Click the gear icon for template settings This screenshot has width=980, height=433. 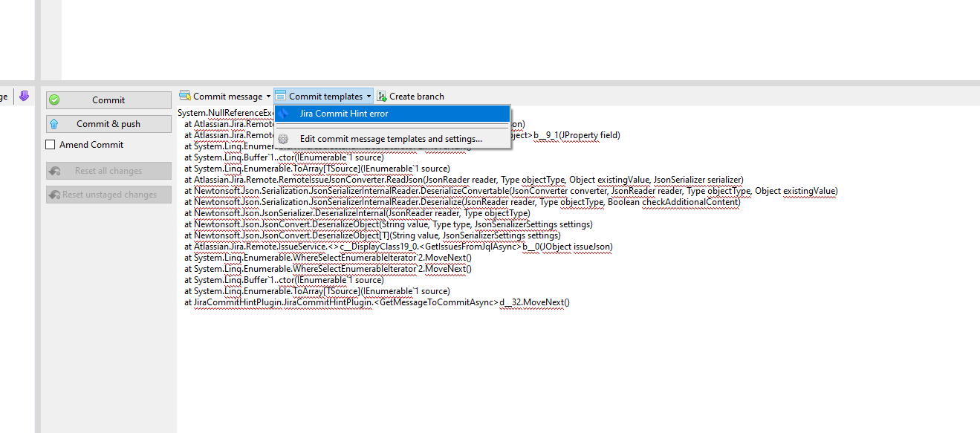(283, 138)
